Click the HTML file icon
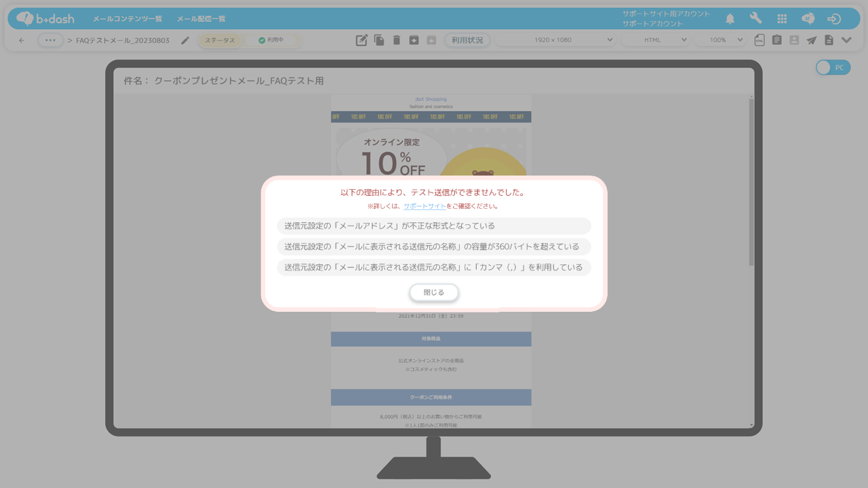Viewport: 868px width, 488px height. pos(759,40)
